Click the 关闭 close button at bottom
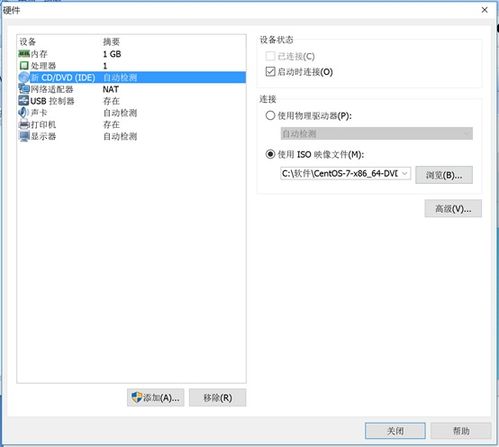Viewport: 499px width, 447px height. click(x=395, y=431)
